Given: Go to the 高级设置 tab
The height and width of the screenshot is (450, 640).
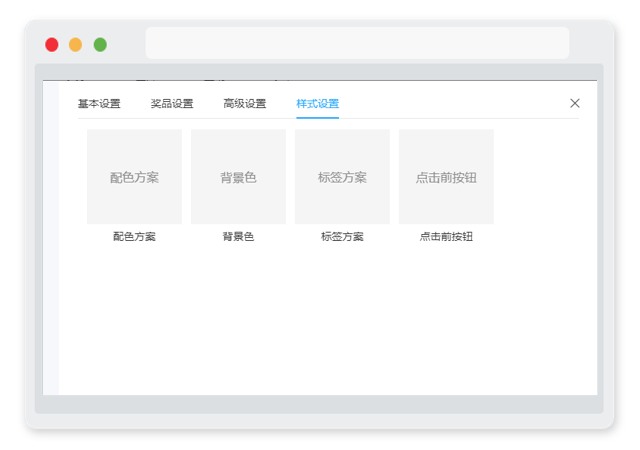Looking at the screenshot, I should [x=244, y=104].
